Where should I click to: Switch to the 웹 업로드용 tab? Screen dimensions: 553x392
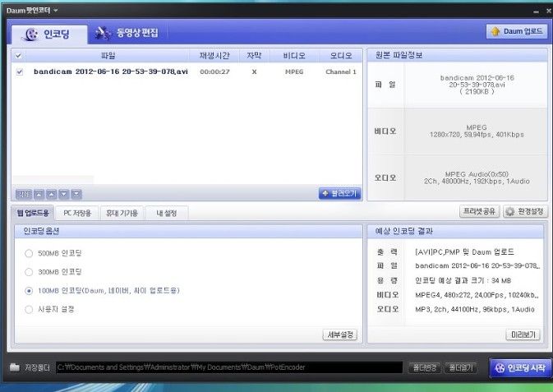33,213
